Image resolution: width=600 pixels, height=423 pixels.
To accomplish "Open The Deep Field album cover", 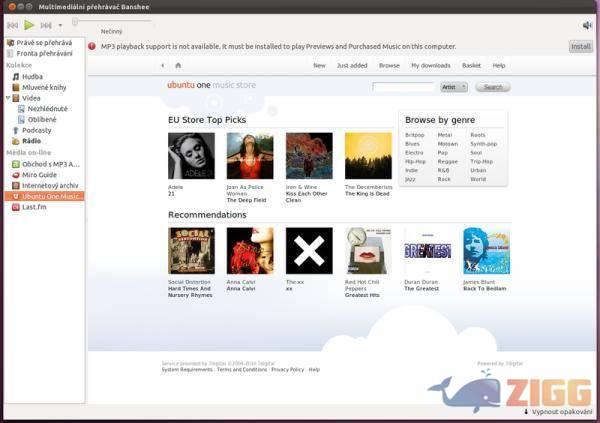I will pos(250,156).
